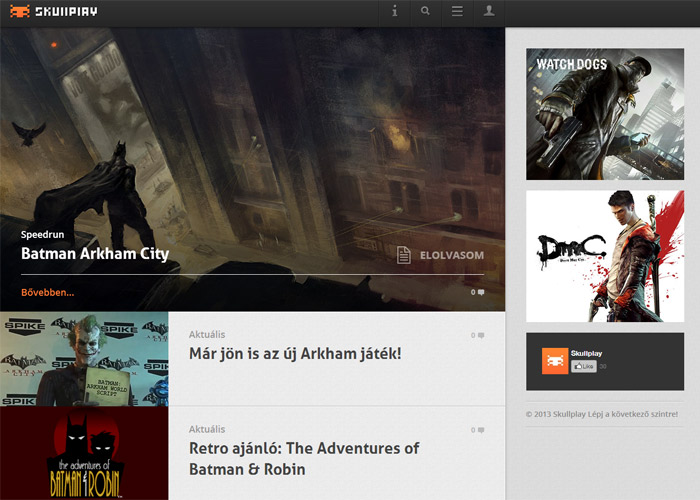Open the Bővebben... link
Image resolution: width=700 pixels, height=500 pixels.
click(x=47, y=292)
